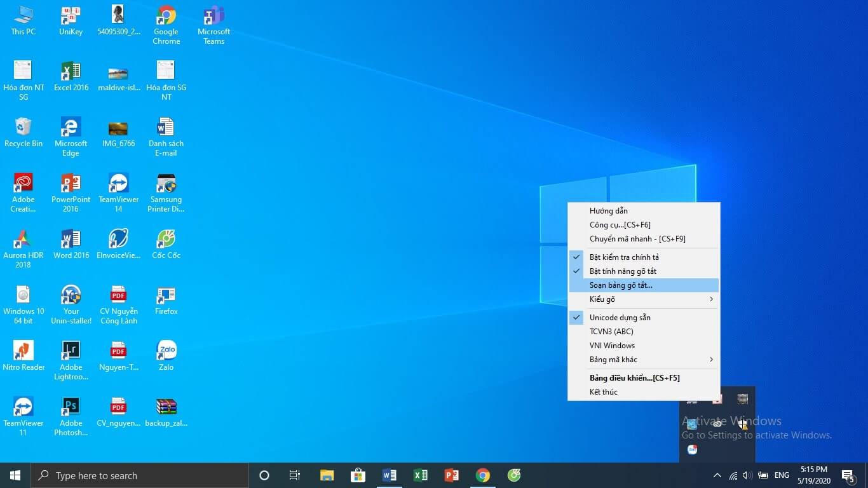Select the Excel 2016 desktop shortcut
This screenshot has height=488, width=868.
click(71, 77)
